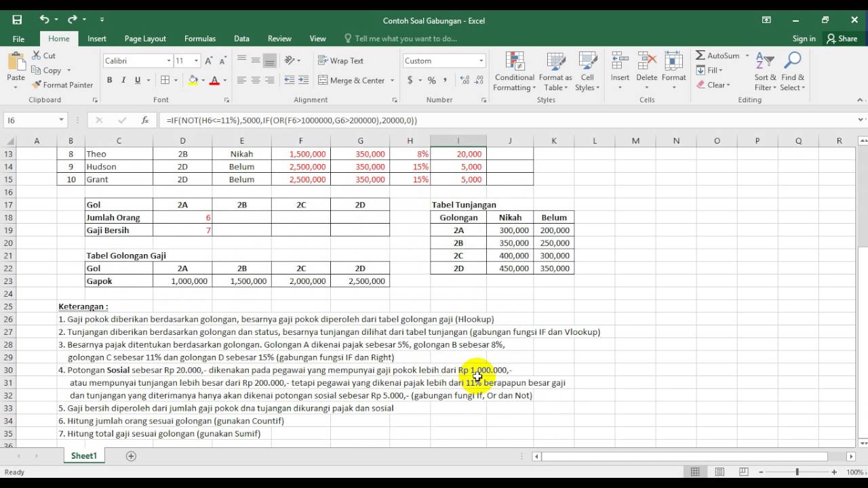Apply the Accounting dollar format

410,80
